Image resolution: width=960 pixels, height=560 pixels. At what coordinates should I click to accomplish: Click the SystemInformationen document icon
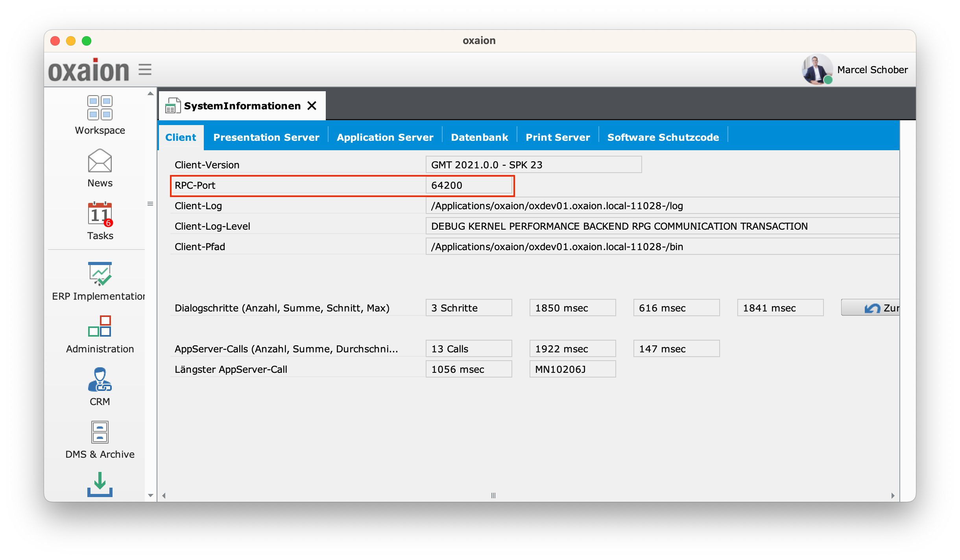[172, 105]
